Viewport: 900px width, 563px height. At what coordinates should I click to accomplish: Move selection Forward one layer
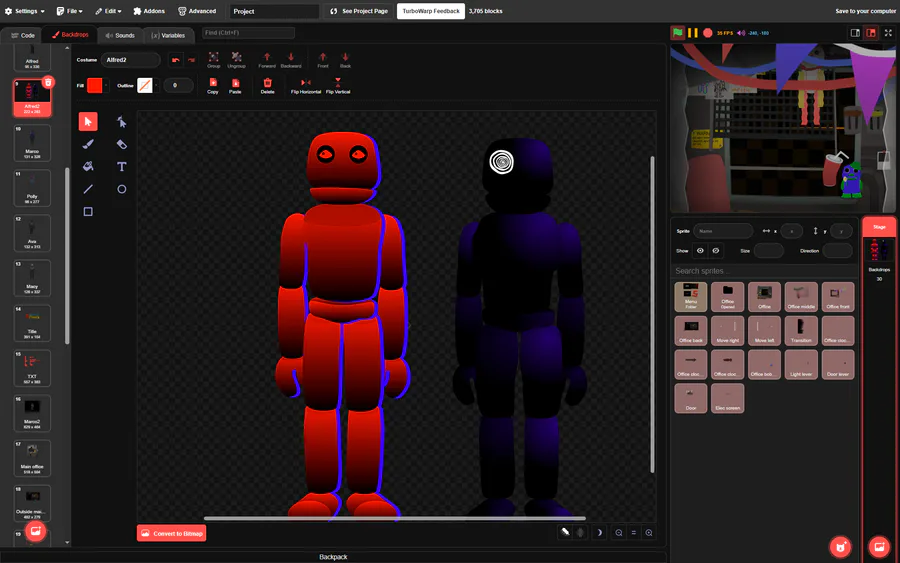(x=267, y=60)
